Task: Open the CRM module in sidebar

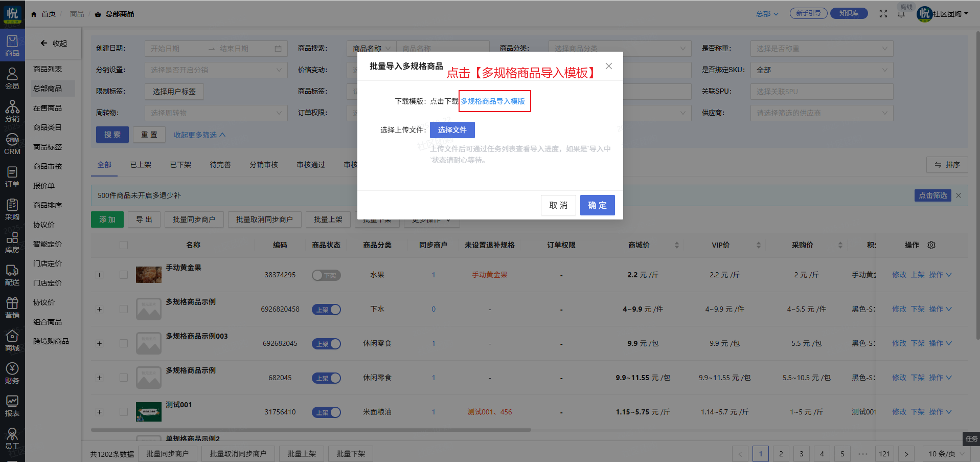Action: [12, 145]
